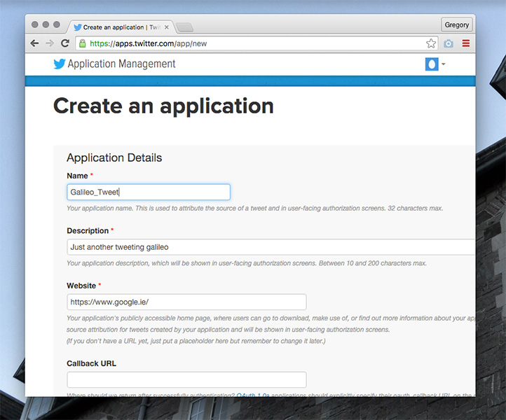Click the Website field with google.ie
The height and width of the screenshot is (420, 506).
[x=186, y=302]
